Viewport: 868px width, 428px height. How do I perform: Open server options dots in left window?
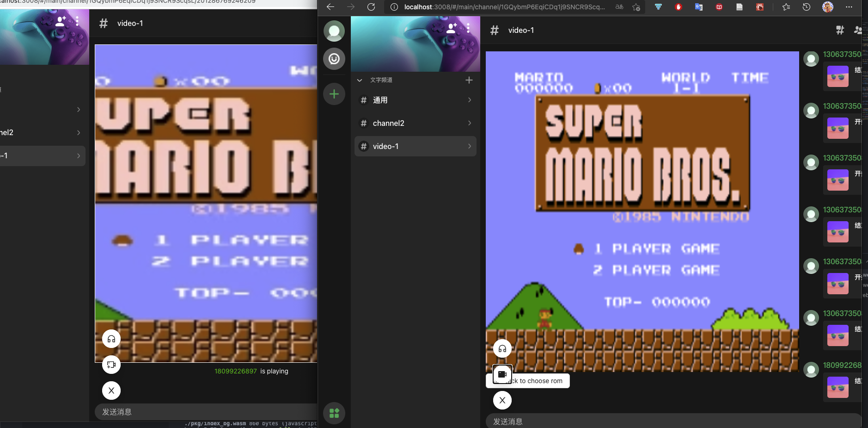(x=77, y=21)
